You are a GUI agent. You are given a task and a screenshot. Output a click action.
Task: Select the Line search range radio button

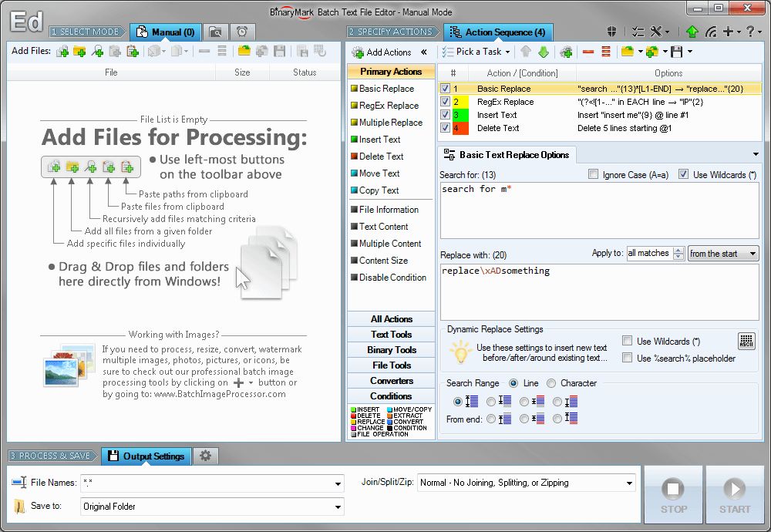click(x=513, y=383)
